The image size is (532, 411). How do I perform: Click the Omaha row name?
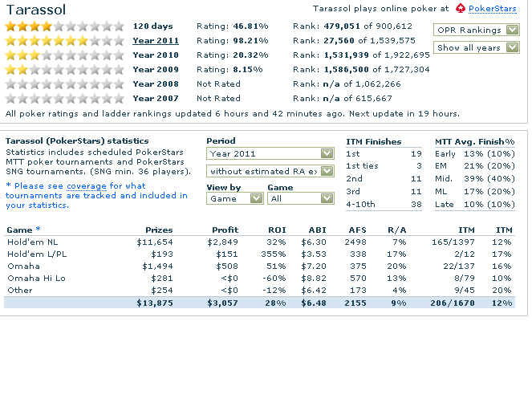pos(23,266)
